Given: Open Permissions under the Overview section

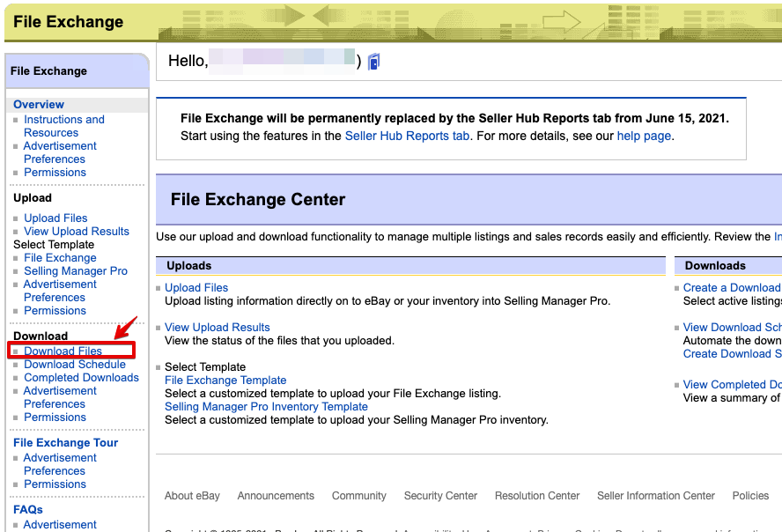Looking at the screenshot, I should pyautogui.click(x=55, y=173).
